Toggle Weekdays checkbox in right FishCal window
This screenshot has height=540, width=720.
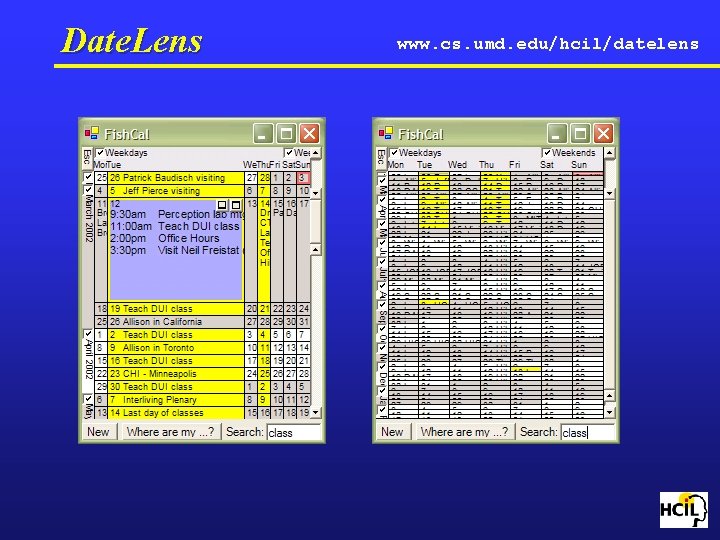(394, 152)
